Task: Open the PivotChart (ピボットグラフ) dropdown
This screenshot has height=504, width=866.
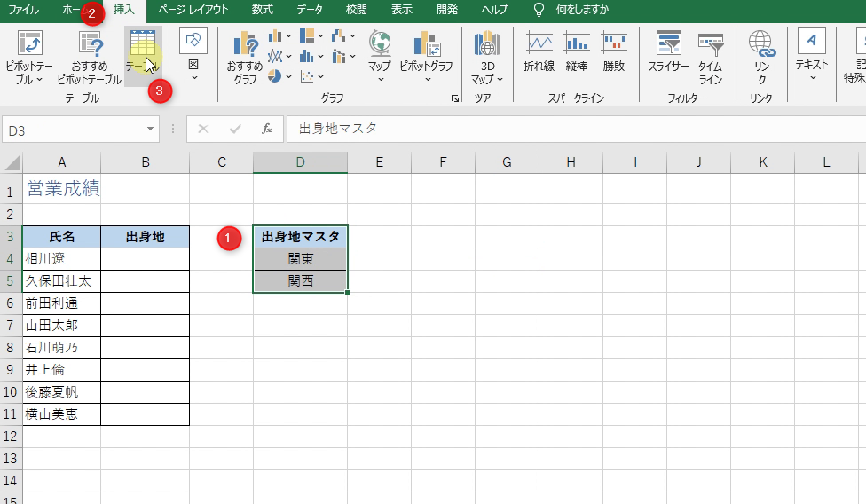Action: pyautogui.click(x=426, y=57)
